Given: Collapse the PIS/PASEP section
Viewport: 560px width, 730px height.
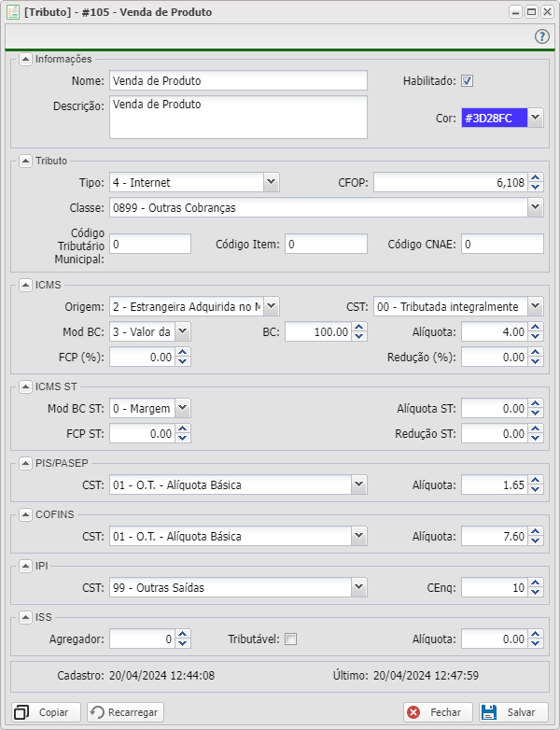Looking at the screenshot, I should coord(25,462).
